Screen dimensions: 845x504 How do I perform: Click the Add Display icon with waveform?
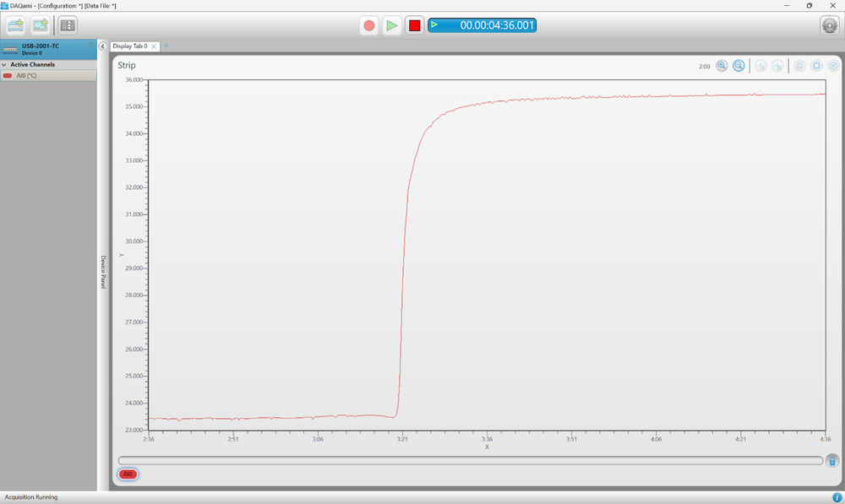(40, 25)
